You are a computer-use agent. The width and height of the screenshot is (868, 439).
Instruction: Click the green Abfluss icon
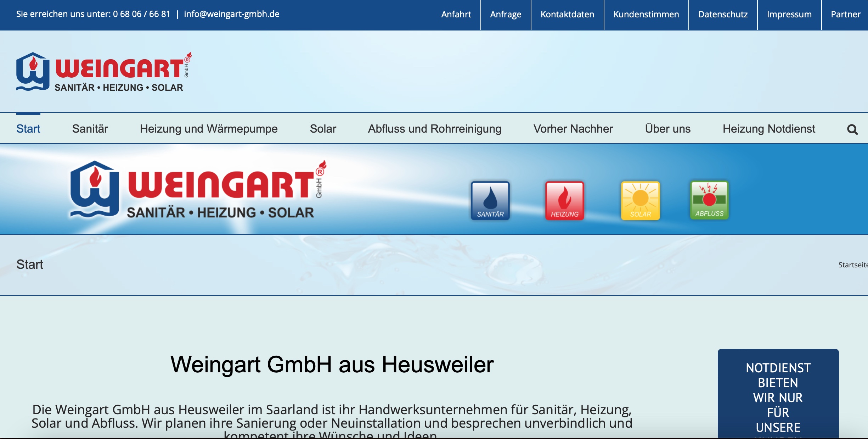coord(709,200)
